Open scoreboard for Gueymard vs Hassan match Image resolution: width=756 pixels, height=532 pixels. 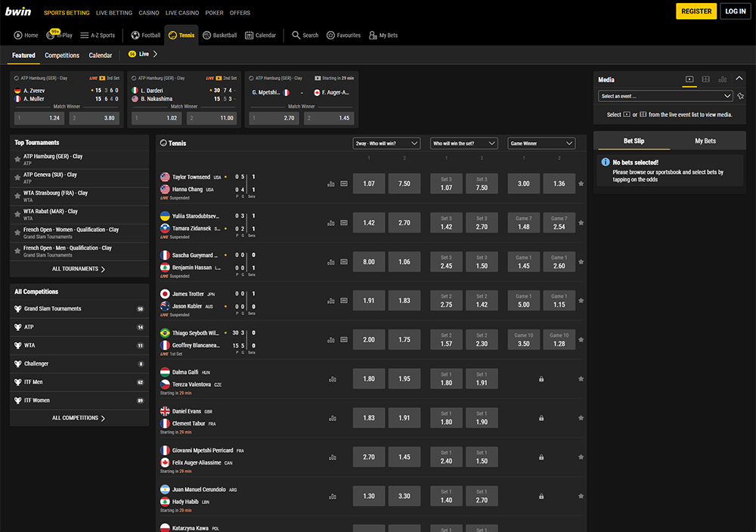click(344, 261)
